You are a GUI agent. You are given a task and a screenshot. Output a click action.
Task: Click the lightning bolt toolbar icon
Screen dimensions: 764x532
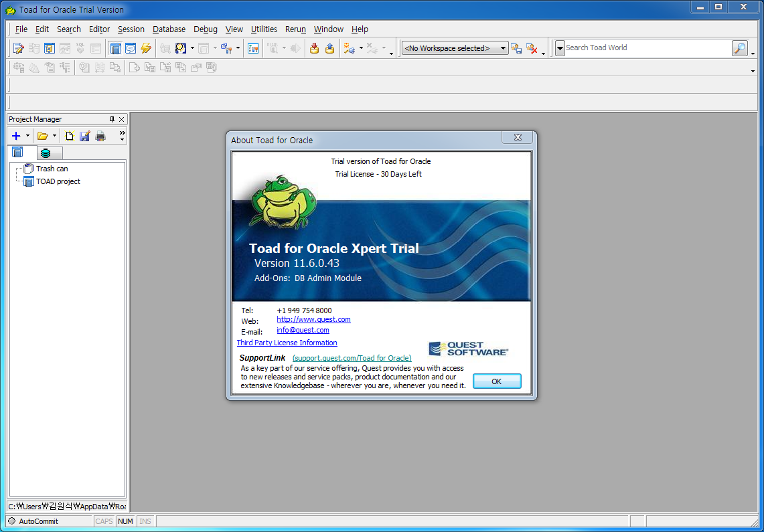(x=146, y=48)
